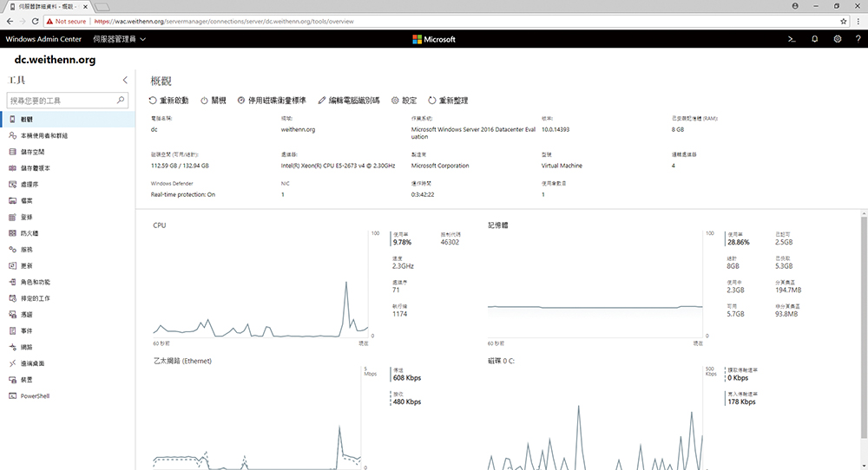Screen dimensions: 868x470
Task: Select the version value 10.0.14393
Action: pos(556,129)
